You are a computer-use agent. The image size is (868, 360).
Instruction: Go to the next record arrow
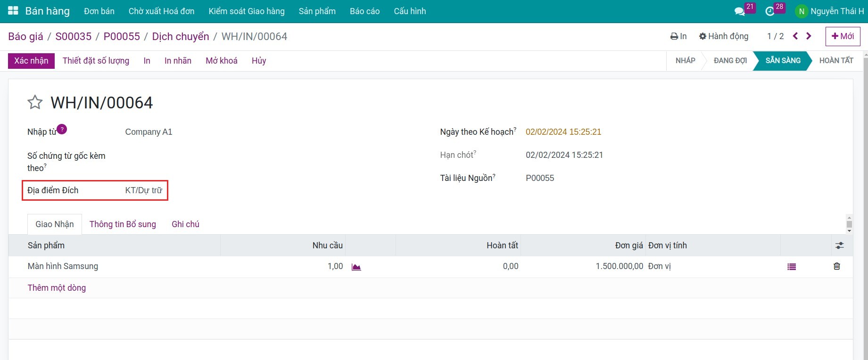(809, 36)
